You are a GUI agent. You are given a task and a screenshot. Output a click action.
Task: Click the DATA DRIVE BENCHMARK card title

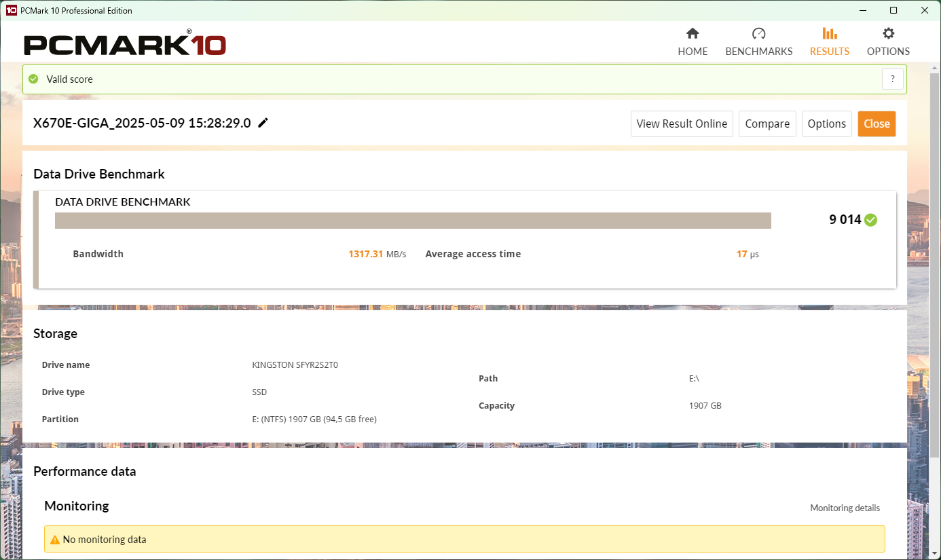123,202
